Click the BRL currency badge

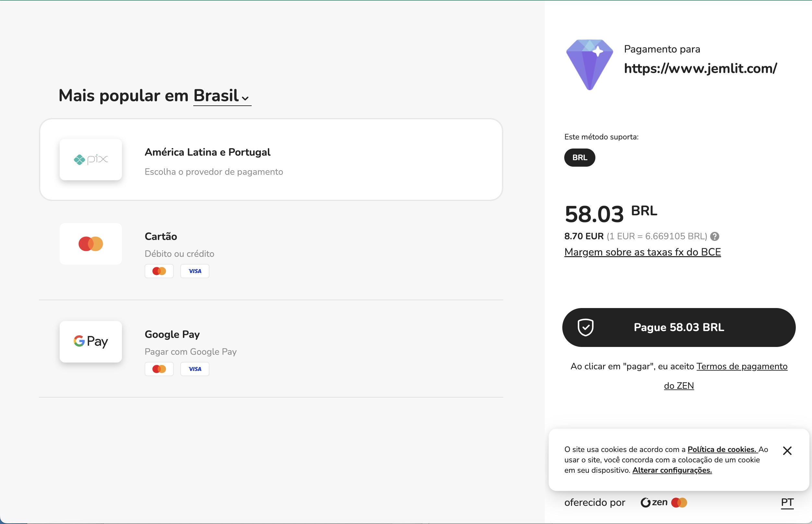pos(579,158)
